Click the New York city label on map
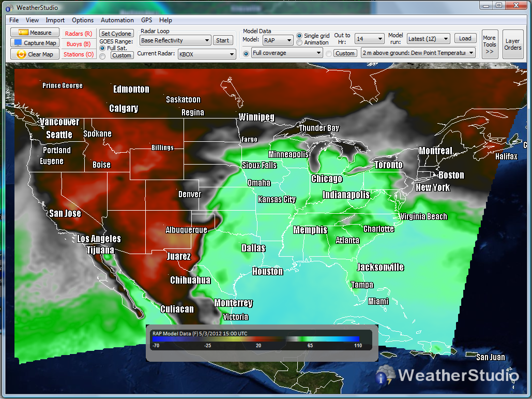532x399 pixels. point(433,187)
